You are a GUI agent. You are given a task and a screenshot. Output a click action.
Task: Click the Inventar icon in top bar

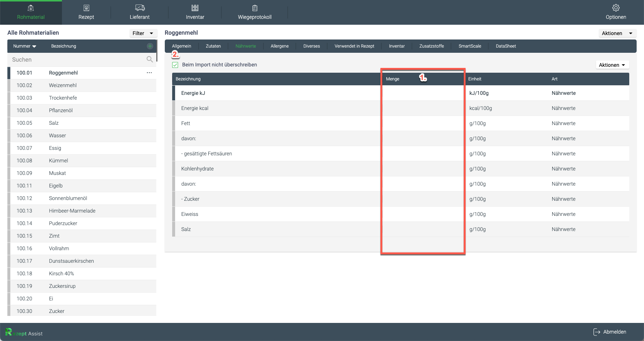tap(195, 8)
